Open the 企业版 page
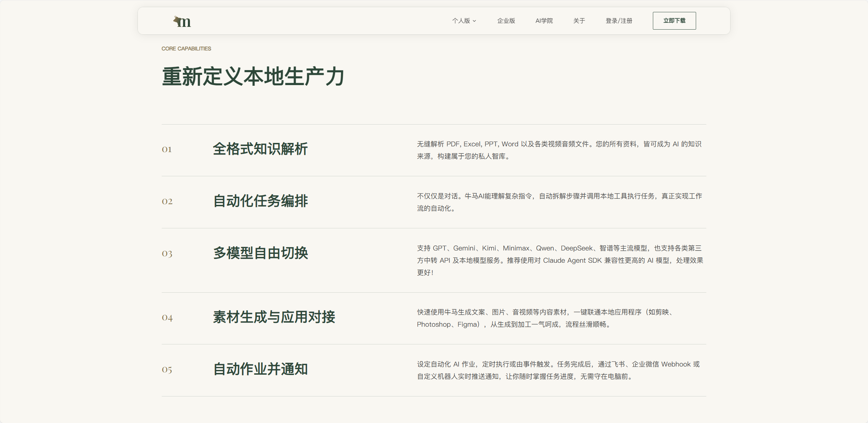Viewport: 868px width, 423px height. [x=506, y=21]
